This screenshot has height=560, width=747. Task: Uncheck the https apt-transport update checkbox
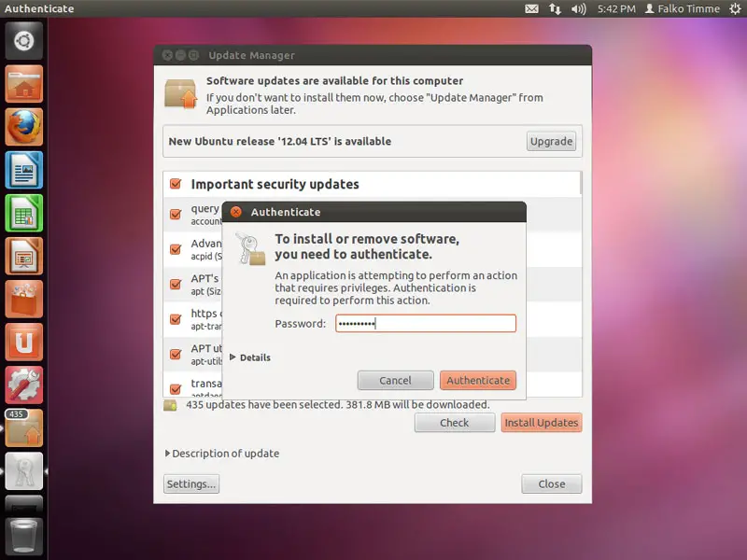coord(176,319)
